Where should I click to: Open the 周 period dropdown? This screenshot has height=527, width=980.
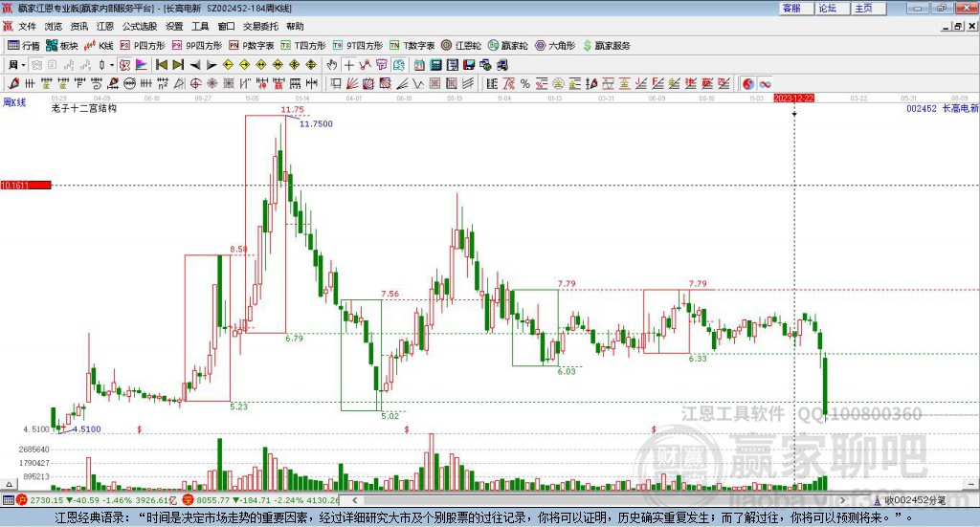tap(17, 65)
